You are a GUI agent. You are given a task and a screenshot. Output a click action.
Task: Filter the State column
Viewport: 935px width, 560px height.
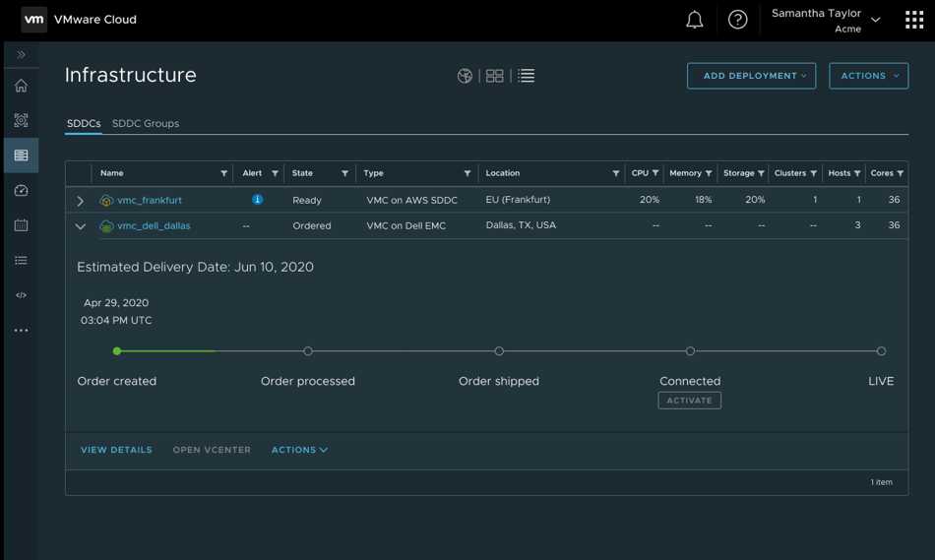pos(344,173)
